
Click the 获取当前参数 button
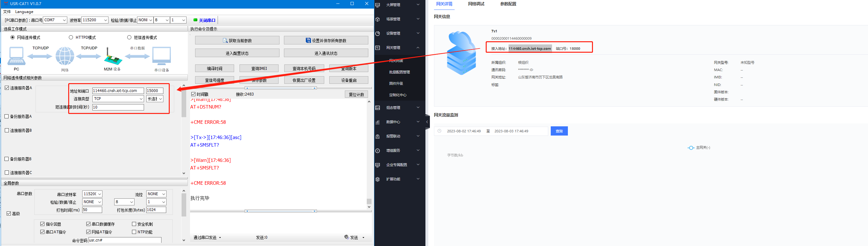(x=237, y=40)
